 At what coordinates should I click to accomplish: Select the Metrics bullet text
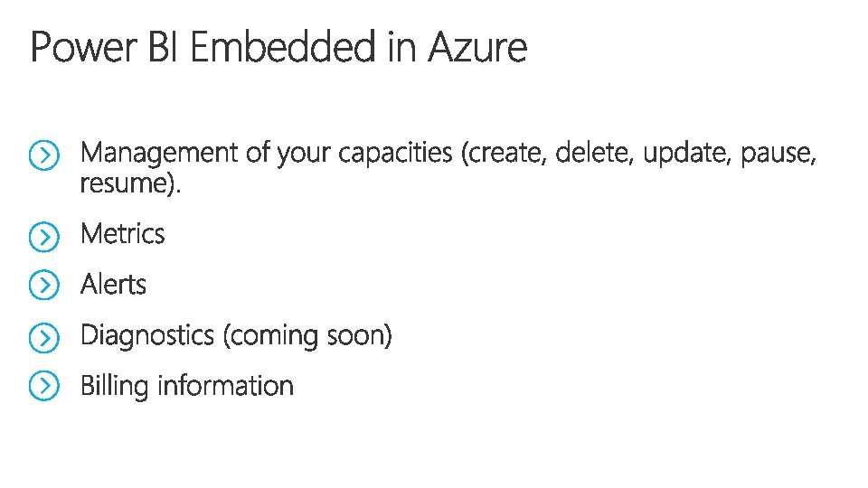122,233
